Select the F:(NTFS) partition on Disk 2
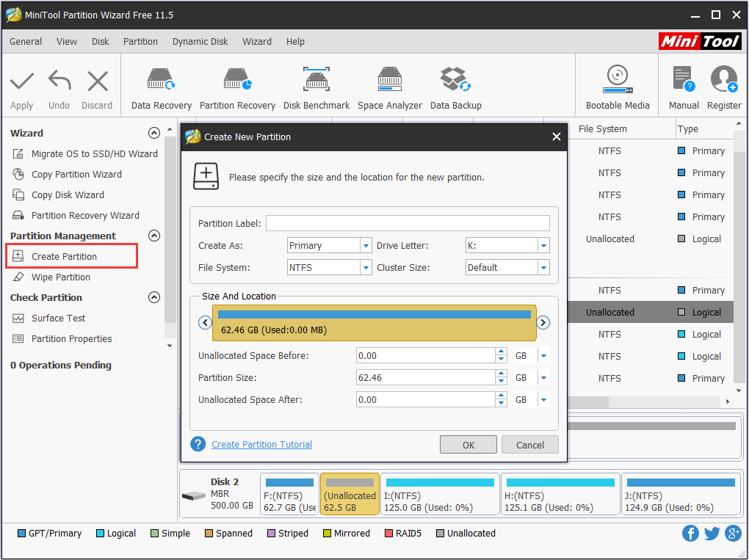 [289, 494]
